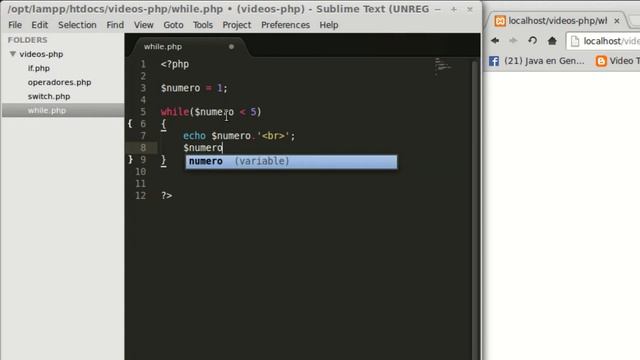Click the while keyword on line 5
Image resolution: width=640 pixels, height=360 pixels.
point(175,111)
